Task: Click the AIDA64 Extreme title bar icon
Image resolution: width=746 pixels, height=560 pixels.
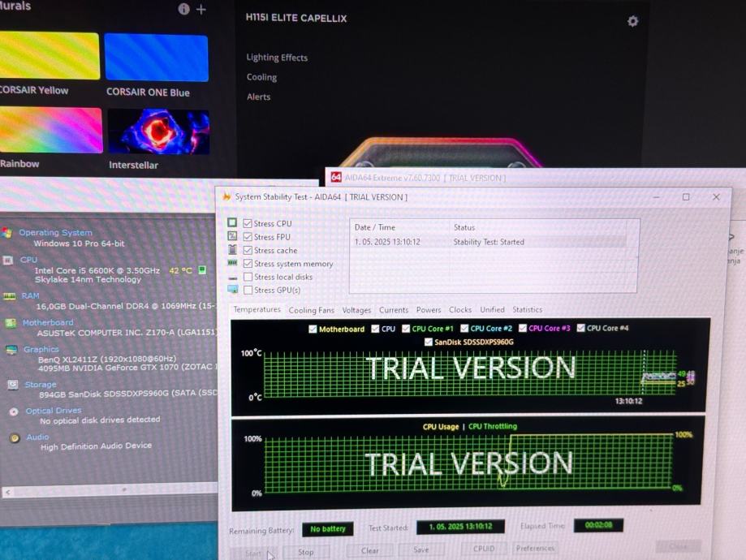Action: click(x=336, y=178)
